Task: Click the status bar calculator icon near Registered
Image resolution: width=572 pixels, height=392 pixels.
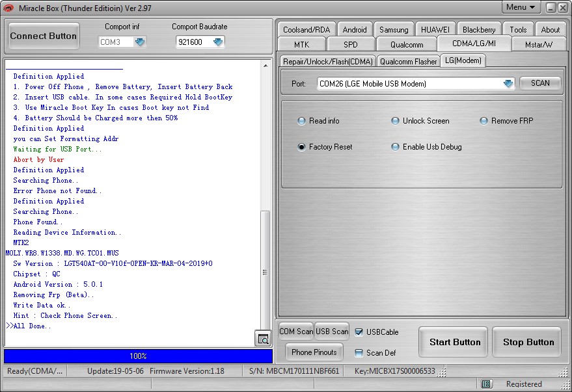Action: 486,384
